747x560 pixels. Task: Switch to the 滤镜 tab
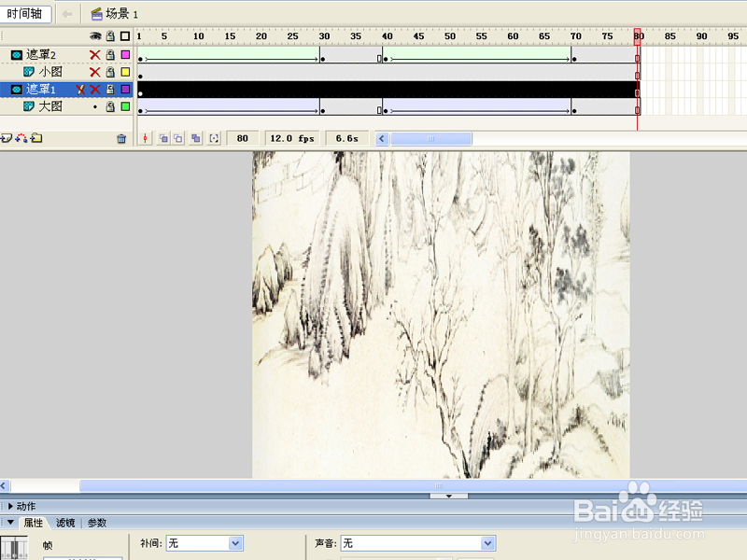coord(65,523)
